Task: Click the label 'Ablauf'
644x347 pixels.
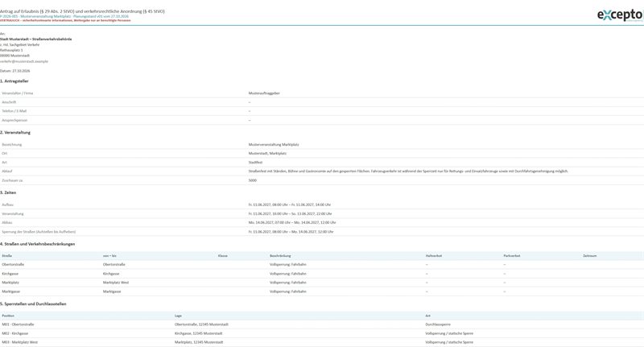Action: (x=7, y=171)
